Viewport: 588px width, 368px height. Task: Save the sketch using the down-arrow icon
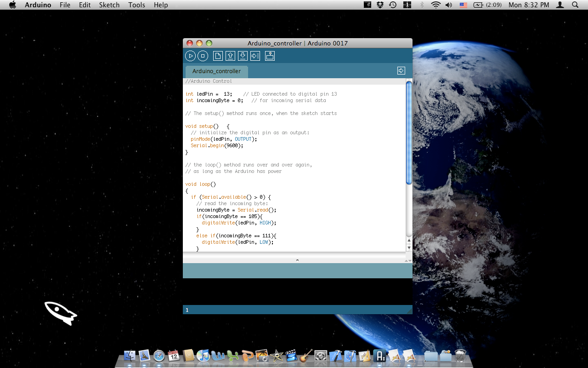point(243,56)
